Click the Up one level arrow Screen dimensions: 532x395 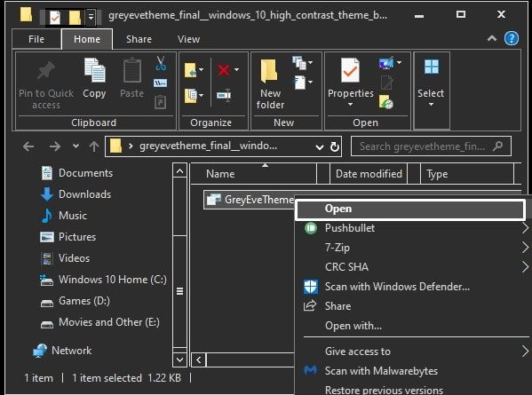pos(94,146)
